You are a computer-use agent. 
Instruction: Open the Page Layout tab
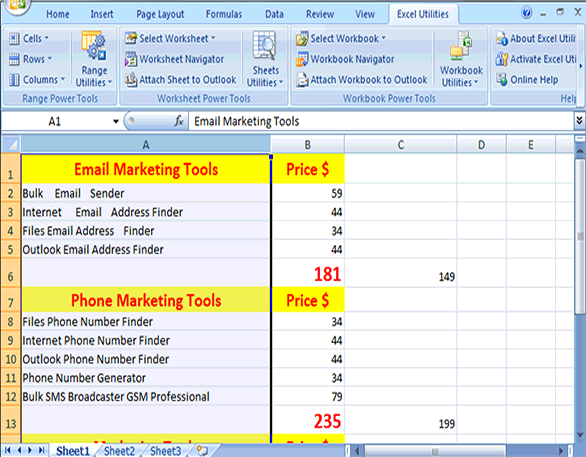coord(160,14)
